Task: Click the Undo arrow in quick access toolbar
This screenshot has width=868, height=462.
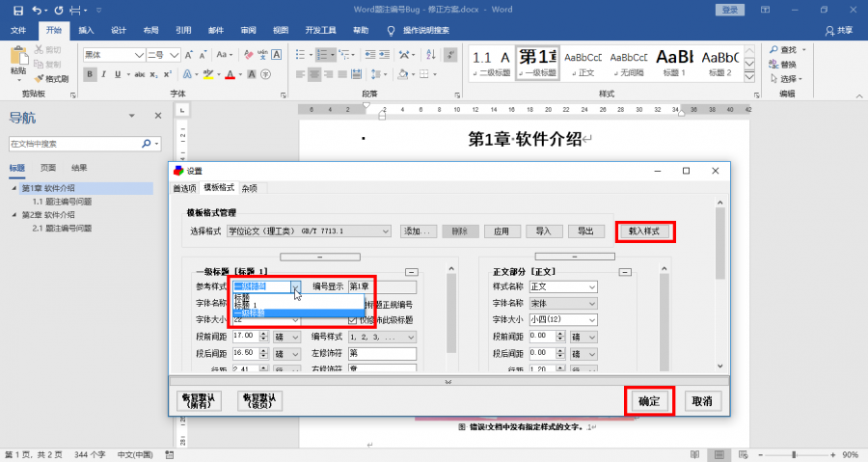Action: 36,10
